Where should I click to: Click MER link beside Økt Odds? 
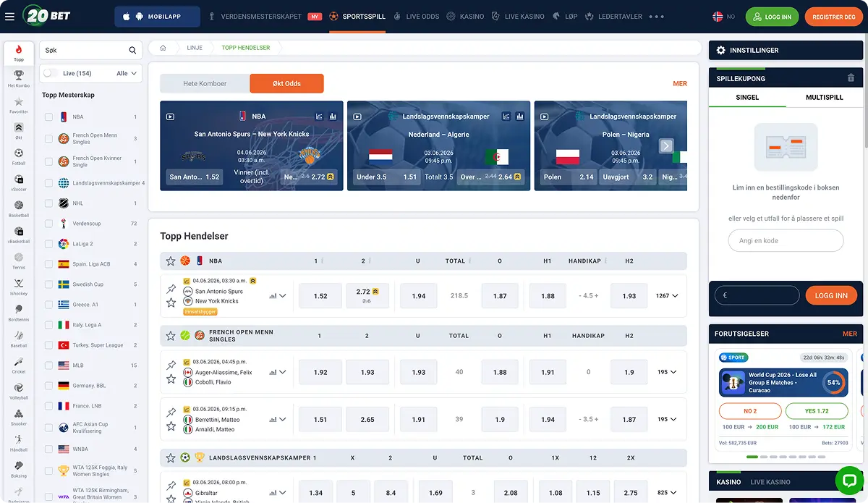point(680,84)
